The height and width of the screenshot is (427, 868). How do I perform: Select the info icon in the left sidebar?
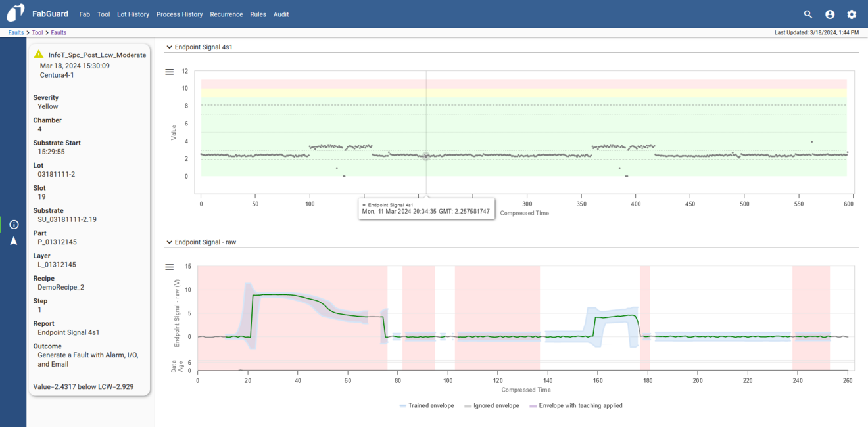point(13,225)
